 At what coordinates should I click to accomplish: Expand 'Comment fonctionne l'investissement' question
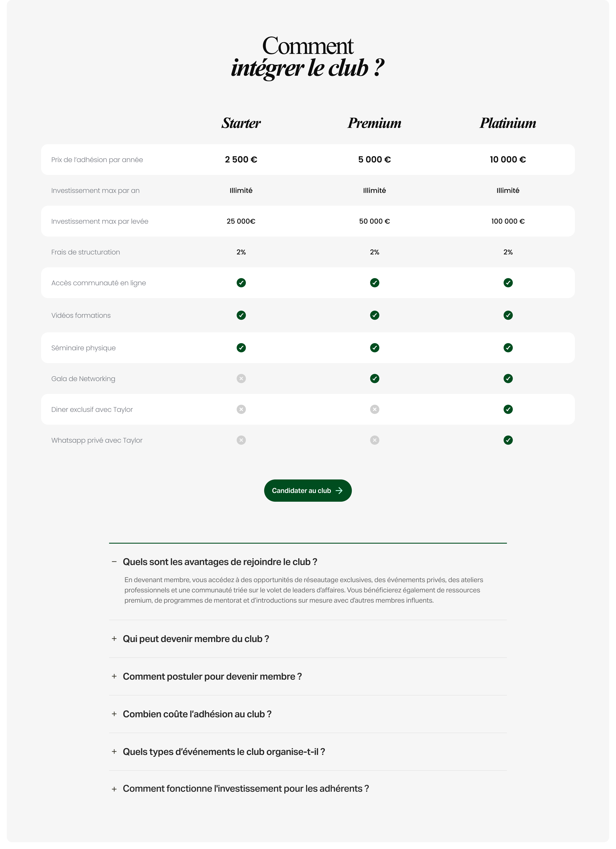tap(246, 789)
